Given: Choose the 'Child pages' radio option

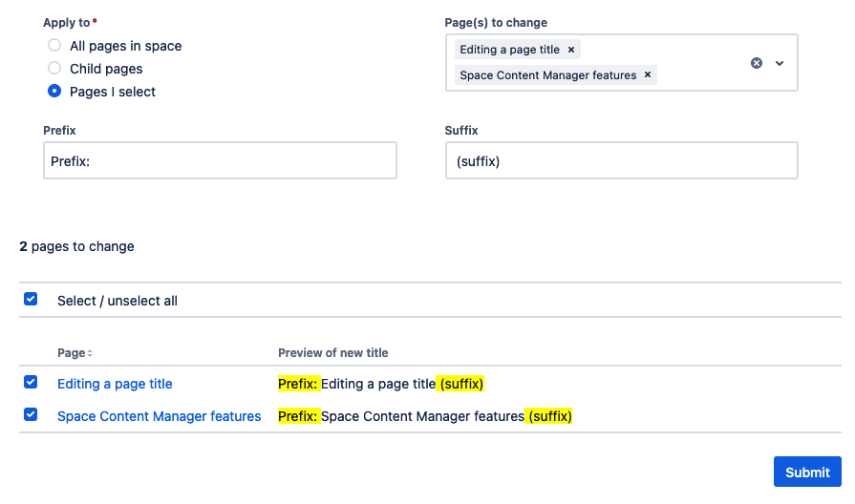Looking at the screenshot, I should tap(54, 69).
